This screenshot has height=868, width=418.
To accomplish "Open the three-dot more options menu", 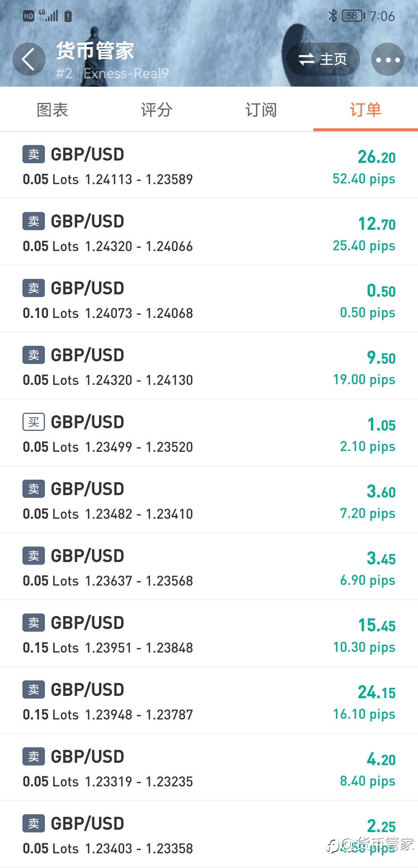I will click(x=387, y=60).
